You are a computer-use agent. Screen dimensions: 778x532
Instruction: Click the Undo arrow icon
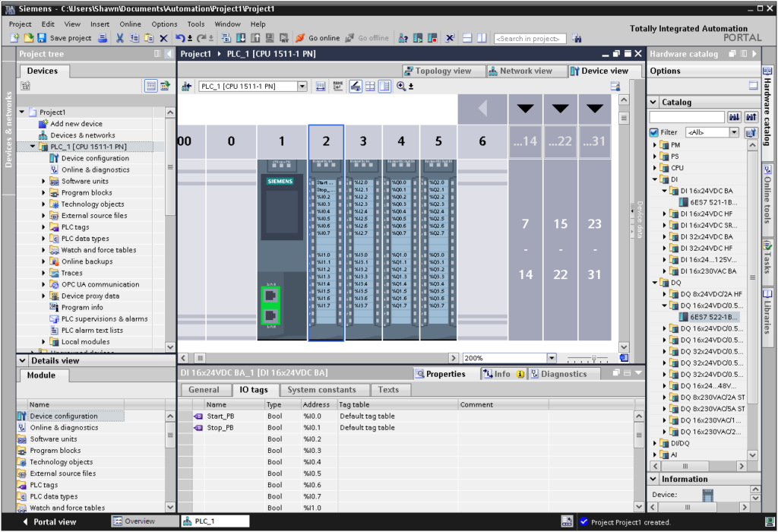click(180, 38)
